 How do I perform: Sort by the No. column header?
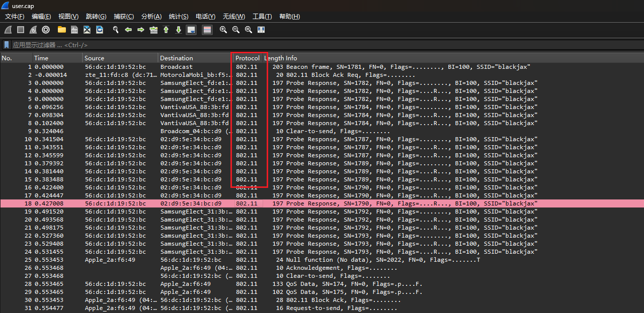tap(16, 58)
